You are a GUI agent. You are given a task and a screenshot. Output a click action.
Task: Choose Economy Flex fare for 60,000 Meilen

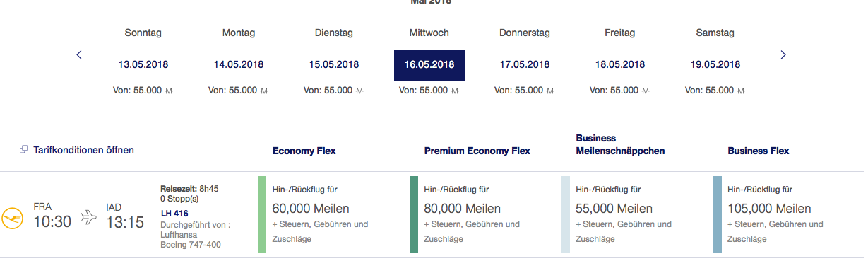click(x=325, y=214)
